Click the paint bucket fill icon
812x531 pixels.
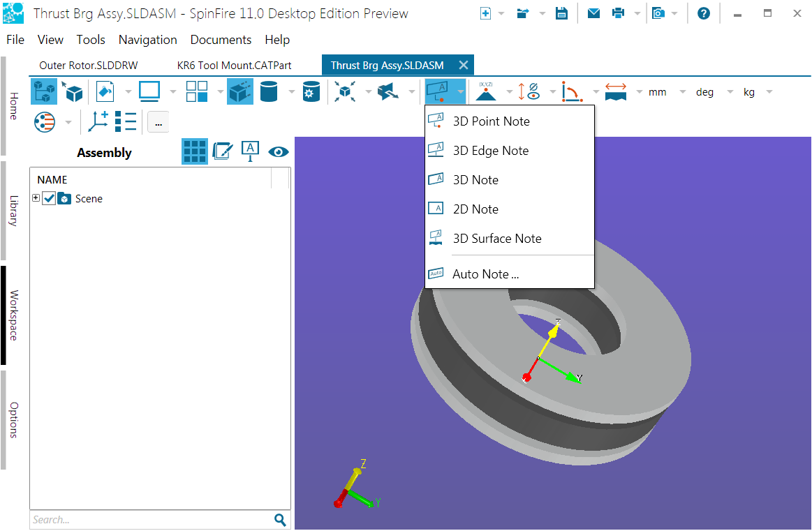105,91
